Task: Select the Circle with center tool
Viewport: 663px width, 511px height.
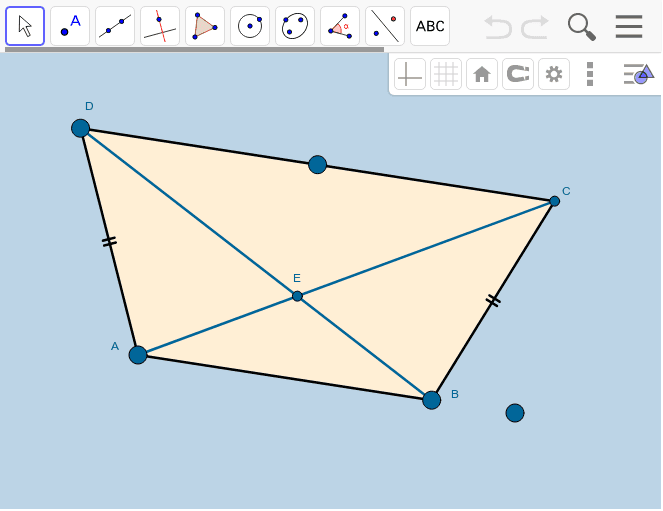Action: 250,26
